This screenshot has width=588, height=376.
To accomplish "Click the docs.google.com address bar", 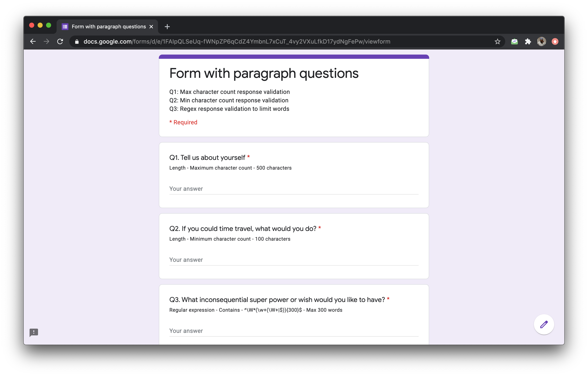I will point(237,42).
